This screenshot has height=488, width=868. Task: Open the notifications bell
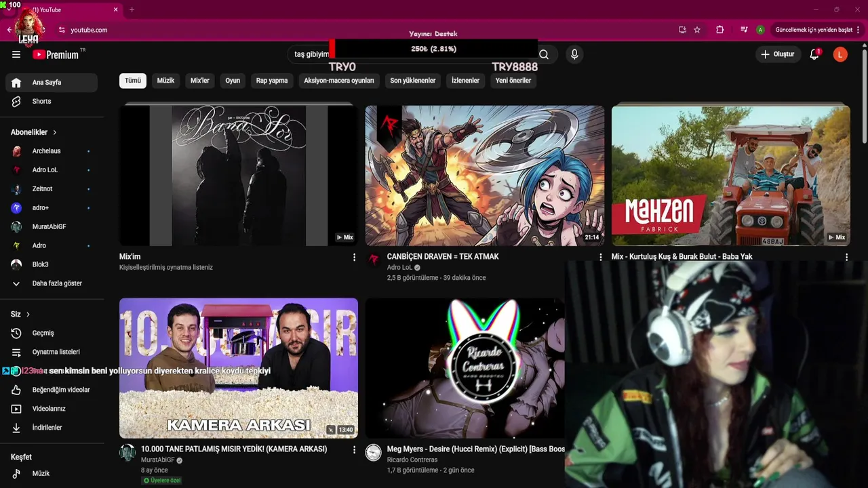pyautogui.click(x=814, y=54)
